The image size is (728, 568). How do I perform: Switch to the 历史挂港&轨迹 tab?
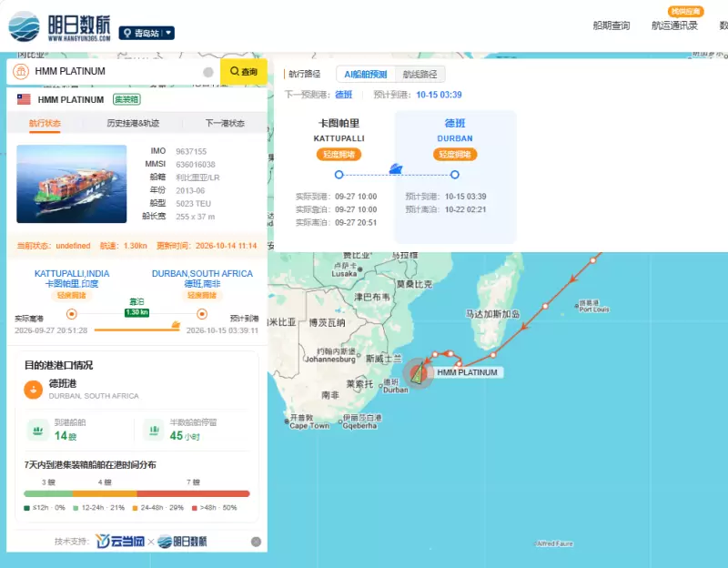[133, 123]
